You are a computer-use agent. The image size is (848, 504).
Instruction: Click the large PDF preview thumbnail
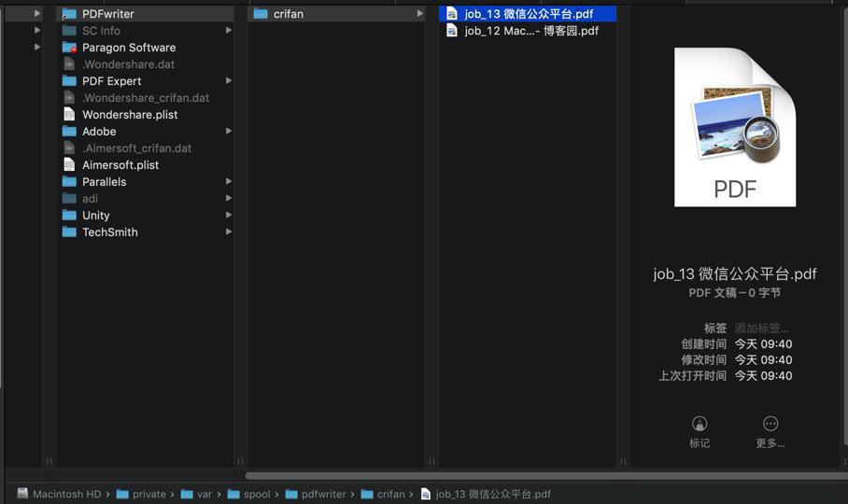pos(735,127)
